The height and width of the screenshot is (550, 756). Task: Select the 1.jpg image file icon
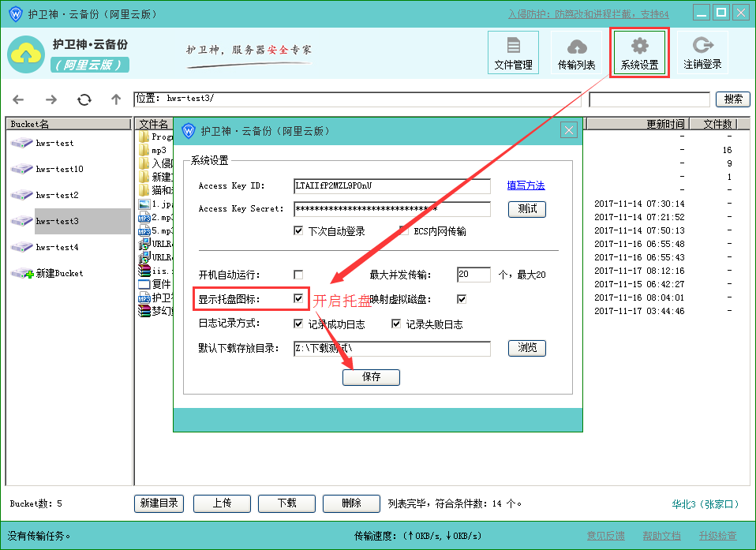144,204
